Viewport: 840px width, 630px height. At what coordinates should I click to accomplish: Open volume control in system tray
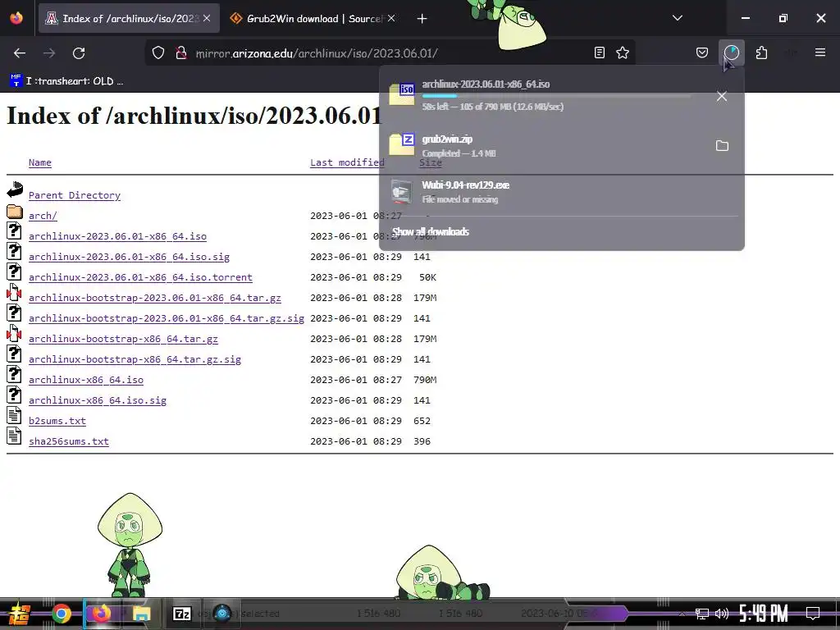click(722, 614)
